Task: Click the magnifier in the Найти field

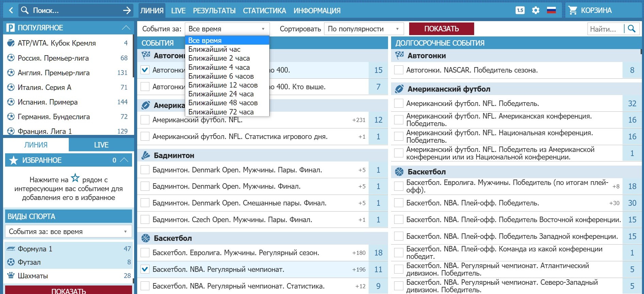Action: [x=632, y=29]
